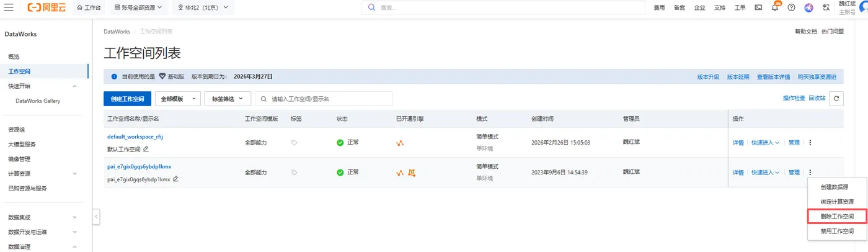The image size is (868, 252).
Task: Expand 快速进入 for default_workspace_rfij
Action: [x=765, y=143]
